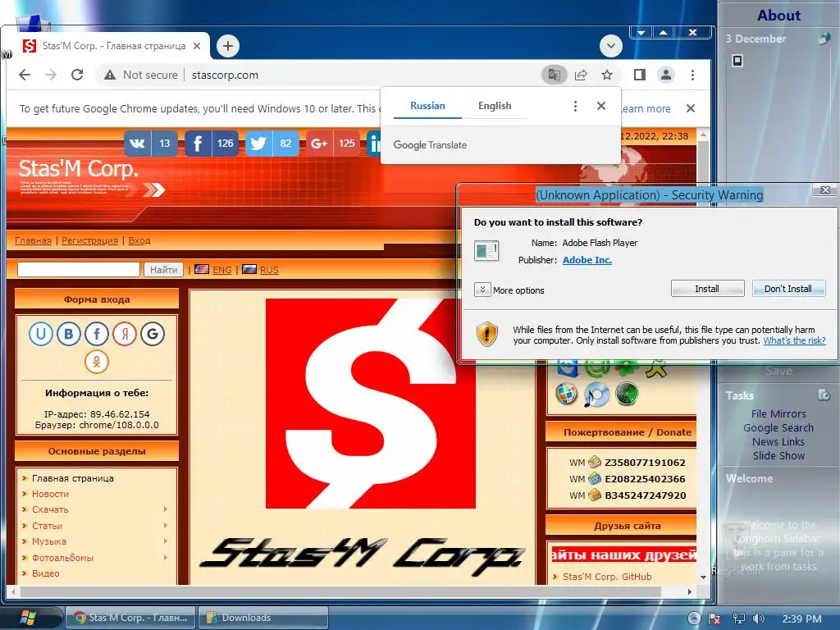The width and height of the screenshot is (840, 630).
Task: Click the stascorp.com address bar
Action: pyautogui.click(x=225, y=75)
